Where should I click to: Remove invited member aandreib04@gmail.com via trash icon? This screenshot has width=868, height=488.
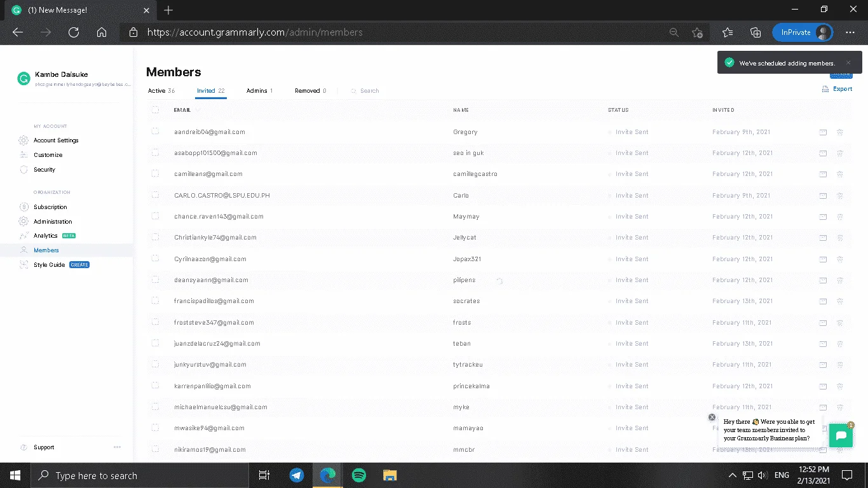pos(840,132)
